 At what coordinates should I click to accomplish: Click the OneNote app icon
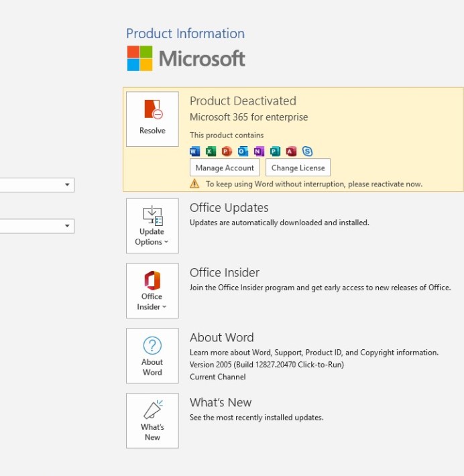click(259, 151)
